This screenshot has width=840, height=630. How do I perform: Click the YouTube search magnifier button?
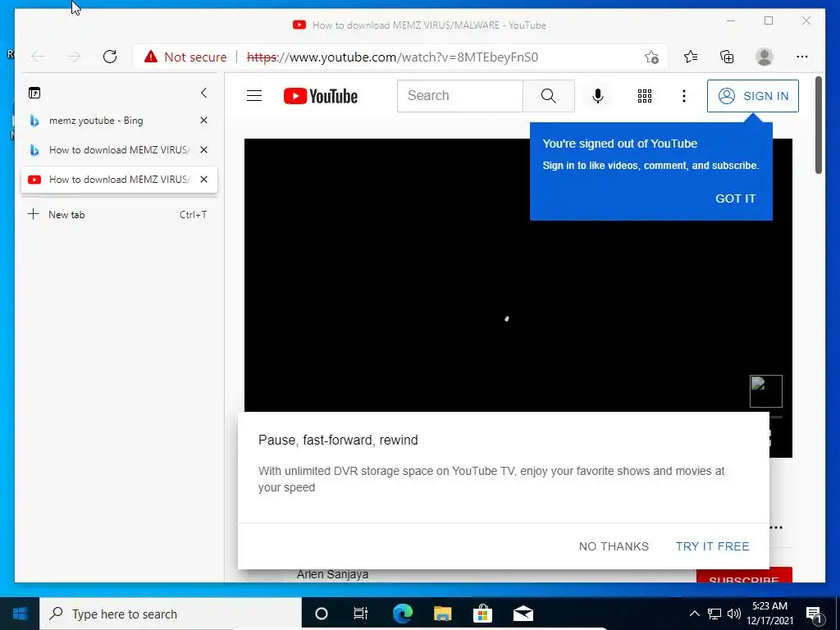tap(549, 96)
